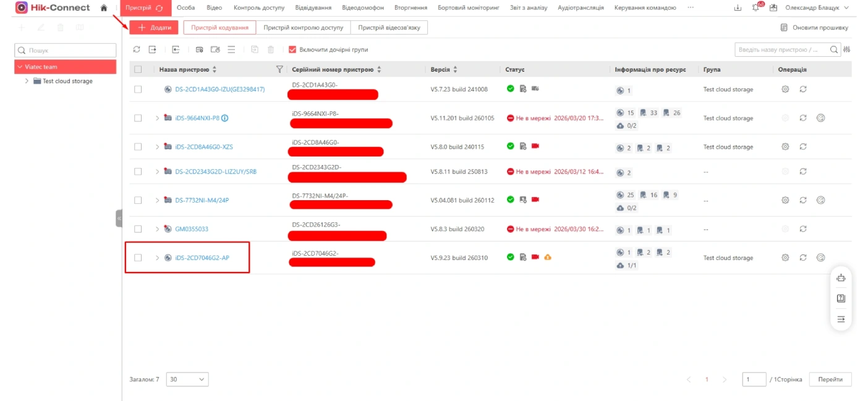
Task: Expand the Test cloud storage tree folder
Action: 27,81
